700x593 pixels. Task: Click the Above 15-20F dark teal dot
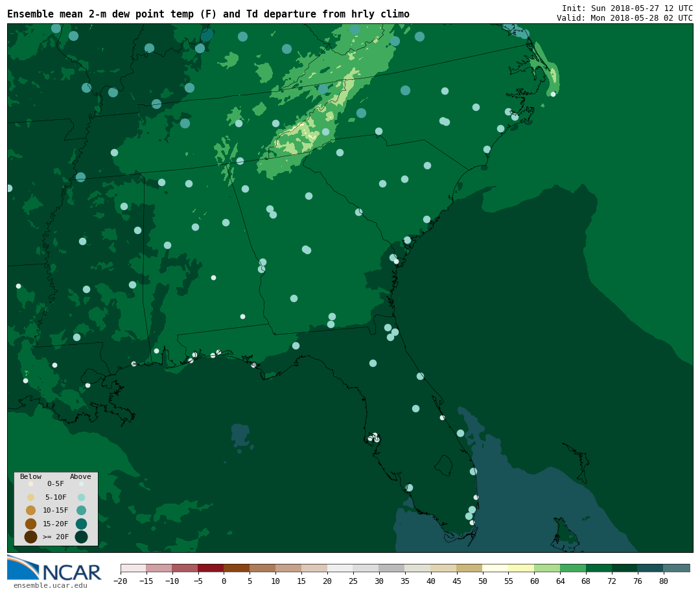click(81, 524)
